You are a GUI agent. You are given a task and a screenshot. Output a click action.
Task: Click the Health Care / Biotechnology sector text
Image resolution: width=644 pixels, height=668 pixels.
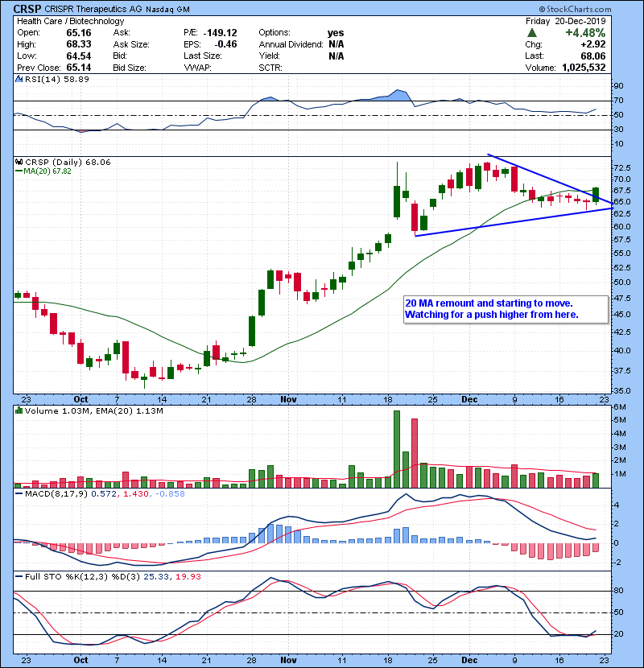70,21
